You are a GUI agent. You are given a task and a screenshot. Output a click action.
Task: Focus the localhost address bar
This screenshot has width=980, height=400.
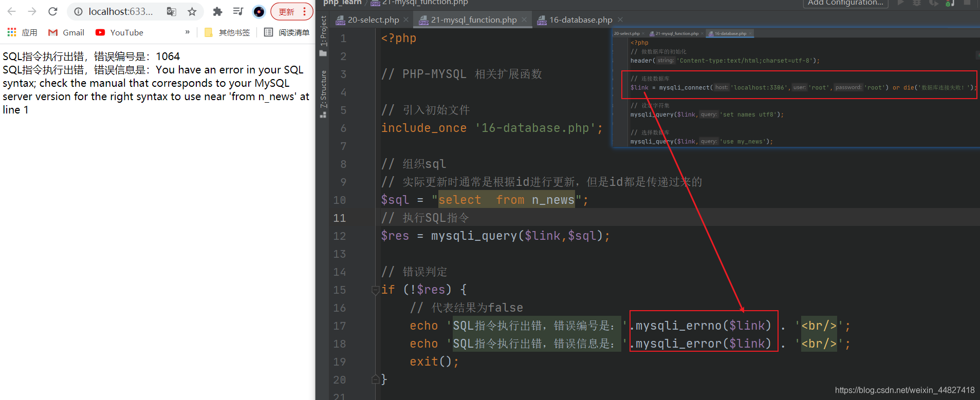(121, 11)
